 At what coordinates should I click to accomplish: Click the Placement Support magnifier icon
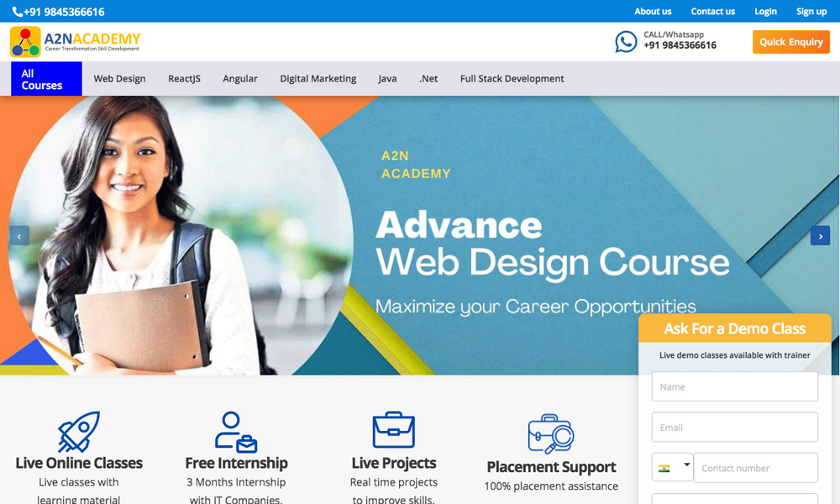[551, 433]
